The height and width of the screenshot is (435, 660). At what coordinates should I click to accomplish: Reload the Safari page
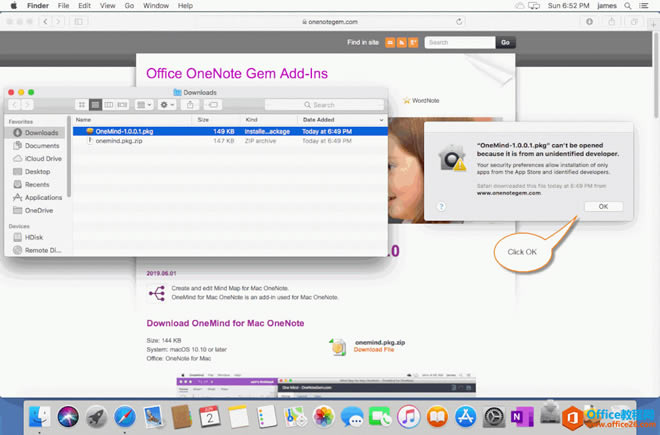[x=459, y=21]
